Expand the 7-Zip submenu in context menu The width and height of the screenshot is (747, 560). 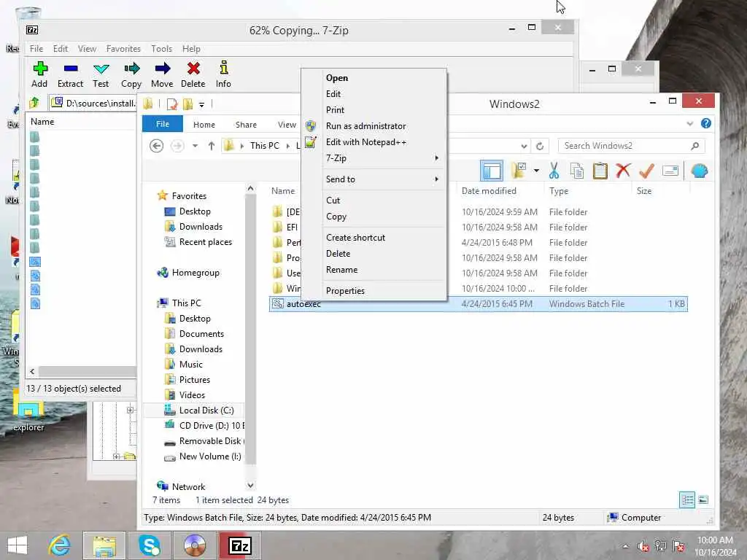[436, 157]
